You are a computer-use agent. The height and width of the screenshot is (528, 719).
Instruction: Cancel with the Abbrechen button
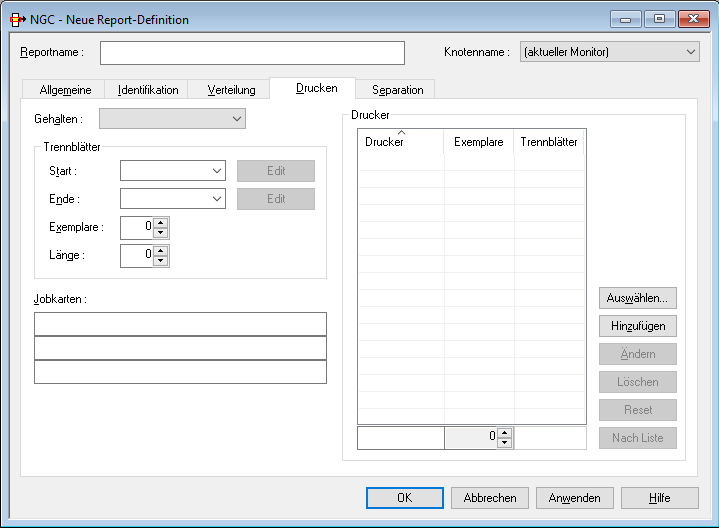coord(490,498)
